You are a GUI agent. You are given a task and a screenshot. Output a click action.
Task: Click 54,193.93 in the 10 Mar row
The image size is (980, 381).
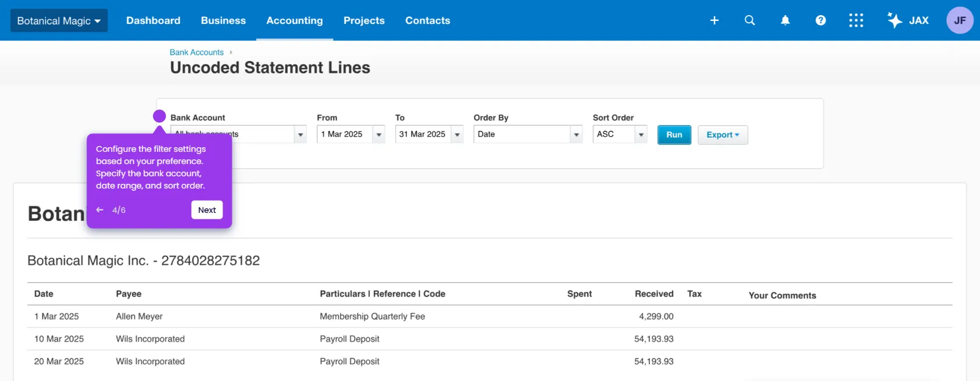[654, 339]
